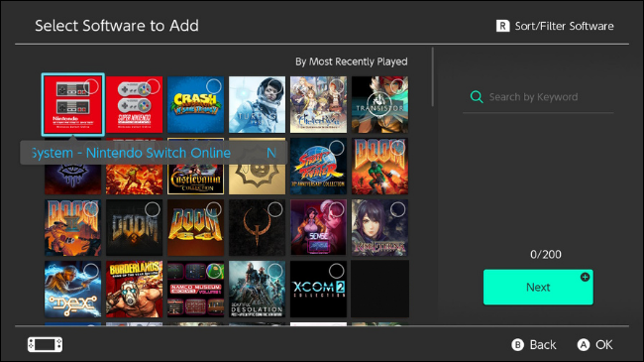Select the Castlevania Collection icon
This screenshot has width=644, height=362.
click(x=195, y=180)
